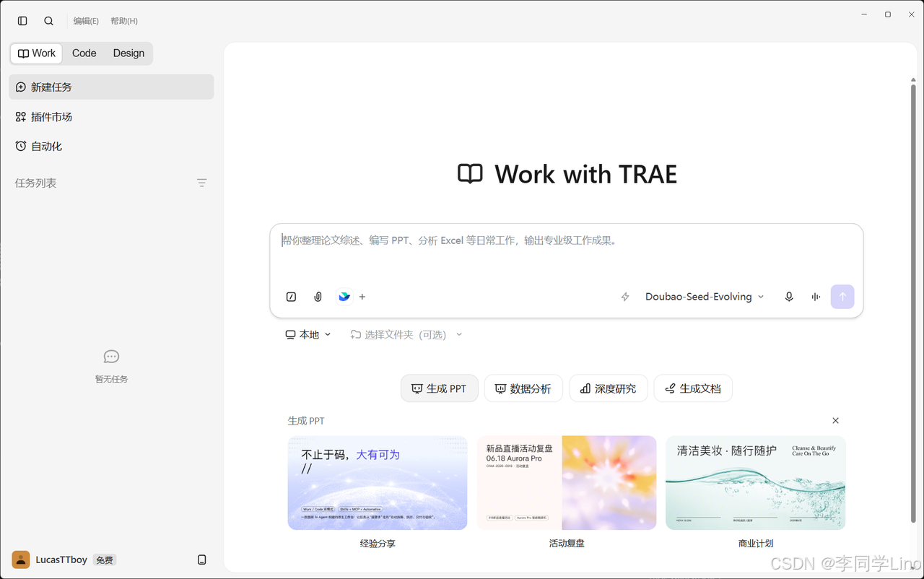Switch to the Work tab
Screen dimensions: 924x579
[36, 53]
